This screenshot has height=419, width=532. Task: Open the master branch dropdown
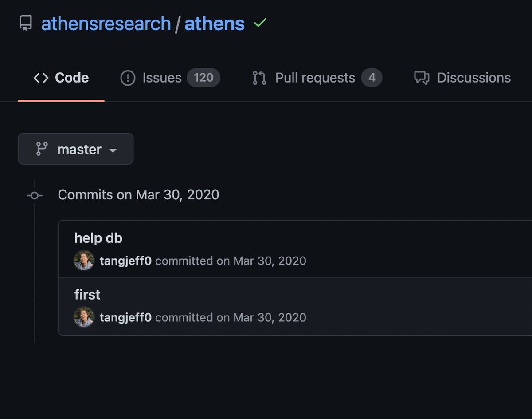[75, 149]
